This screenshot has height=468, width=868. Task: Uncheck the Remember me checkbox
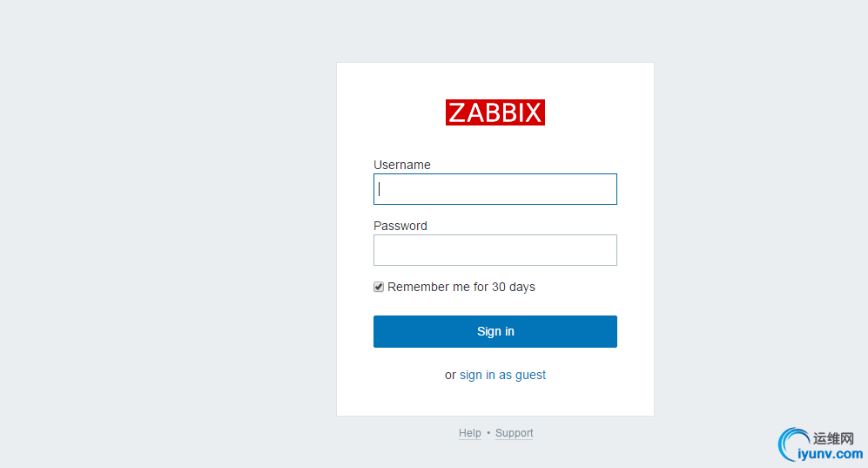[x=379, y=287]
